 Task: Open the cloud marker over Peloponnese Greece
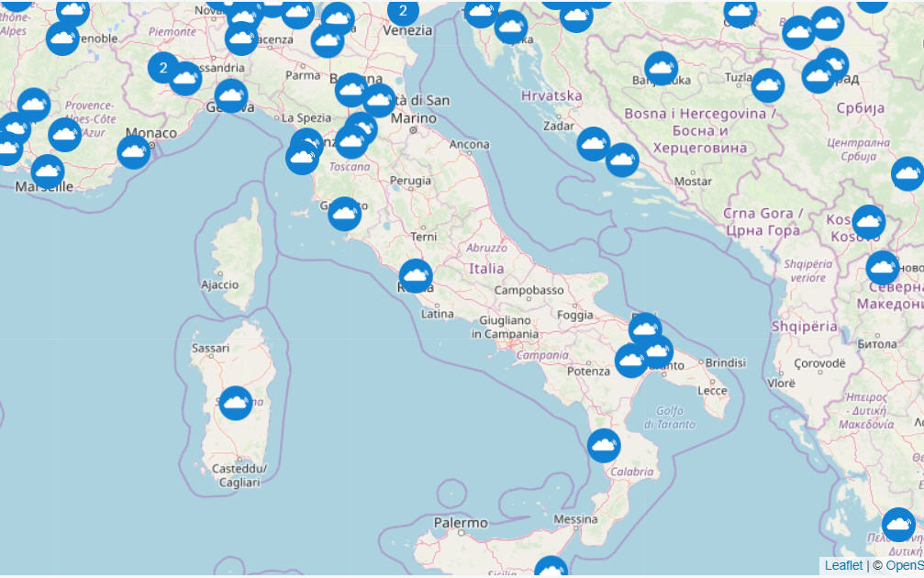pyautogui.click(x=898, y=525)
